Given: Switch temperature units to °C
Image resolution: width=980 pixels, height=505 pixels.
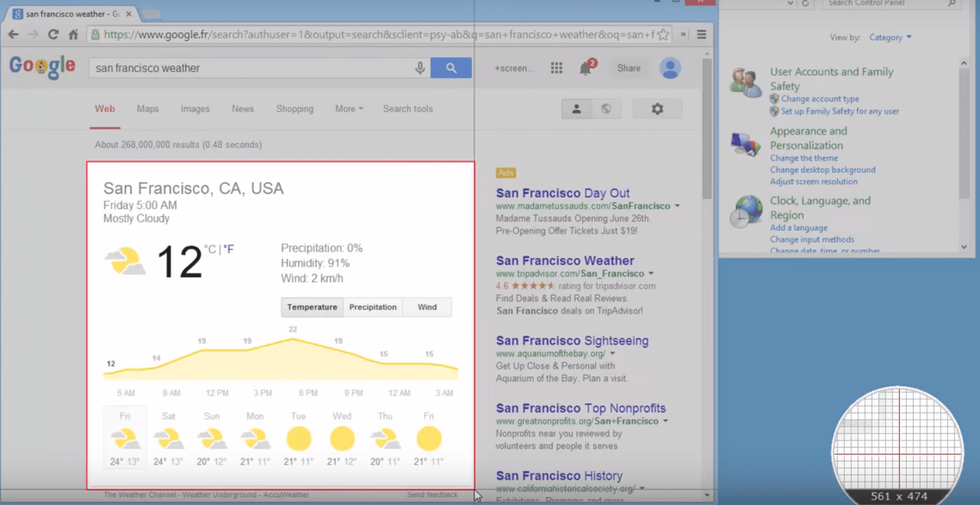Looking at the screenshot, I should 210,249.
